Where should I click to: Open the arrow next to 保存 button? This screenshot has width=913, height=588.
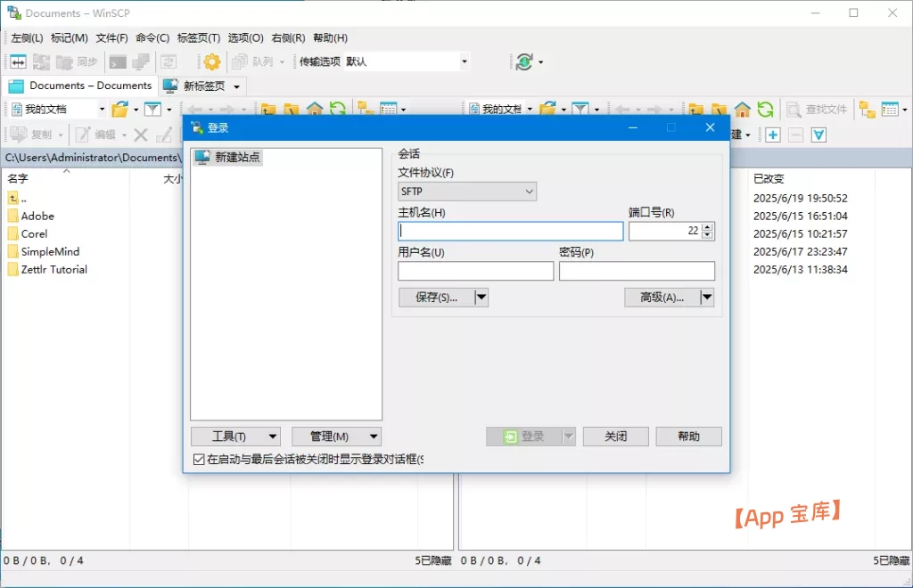point(481,298)
